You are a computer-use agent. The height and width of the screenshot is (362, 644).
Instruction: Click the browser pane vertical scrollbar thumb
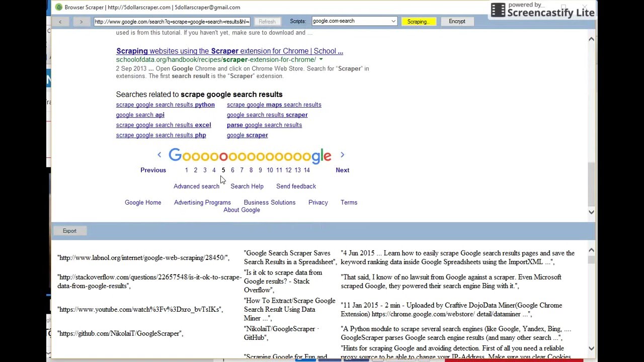click(591, 184)
